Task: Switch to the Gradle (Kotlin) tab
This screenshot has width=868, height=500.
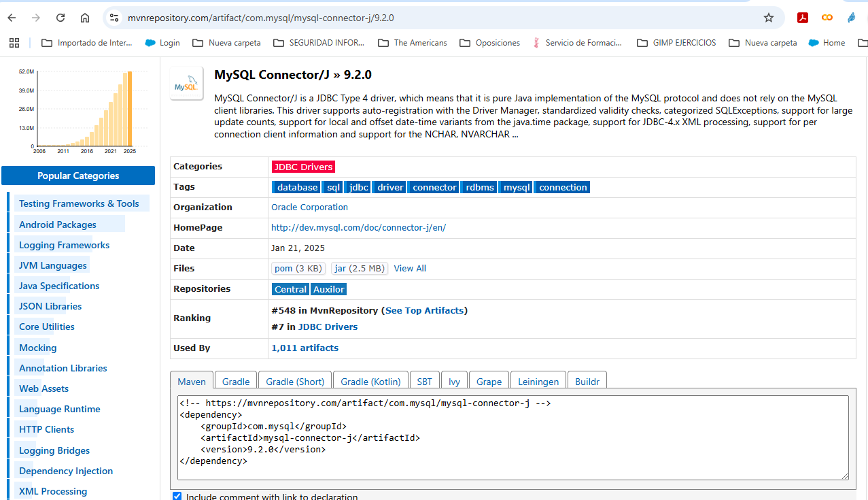Action: [371, 382]
